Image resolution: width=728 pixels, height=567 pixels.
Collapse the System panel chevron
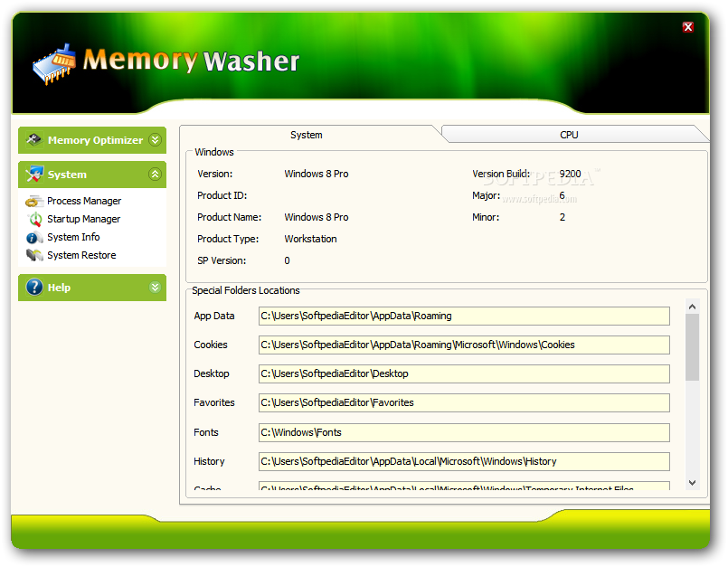click(155, 175)
